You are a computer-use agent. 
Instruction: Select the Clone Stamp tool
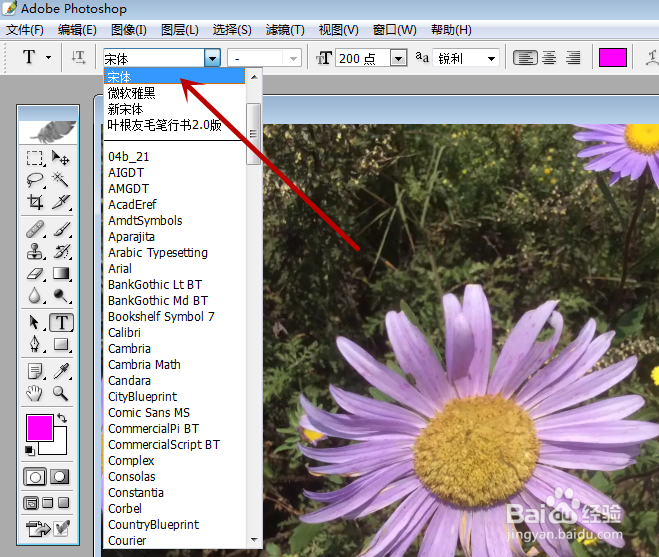(x=35, y=251)
